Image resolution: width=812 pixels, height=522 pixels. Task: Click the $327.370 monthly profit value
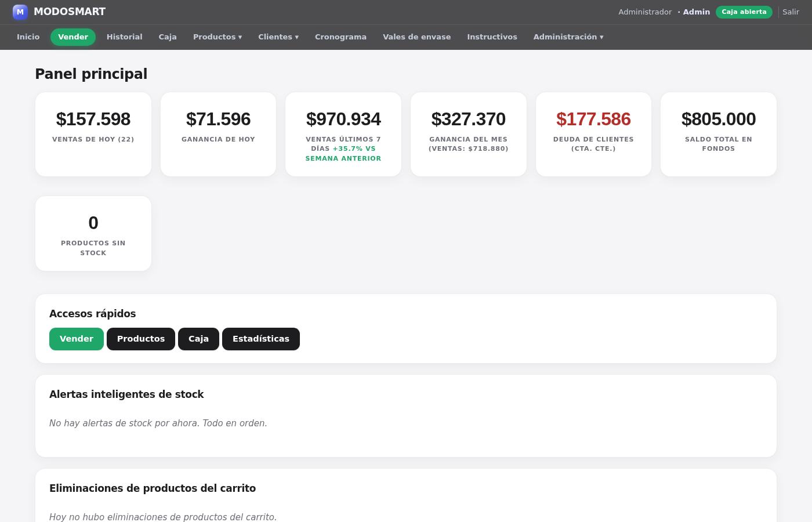(469, 119)
